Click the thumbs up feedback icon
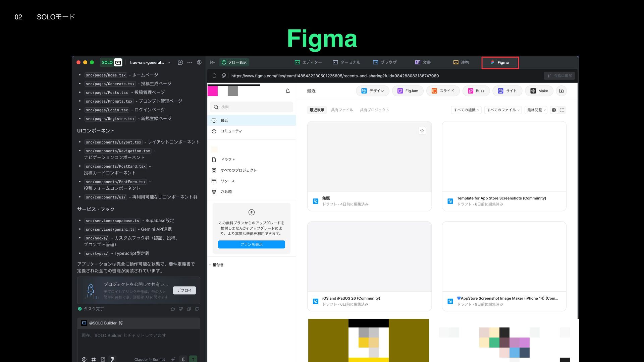The width and height of the screenshot is (644, 362). tap(173, 309)
